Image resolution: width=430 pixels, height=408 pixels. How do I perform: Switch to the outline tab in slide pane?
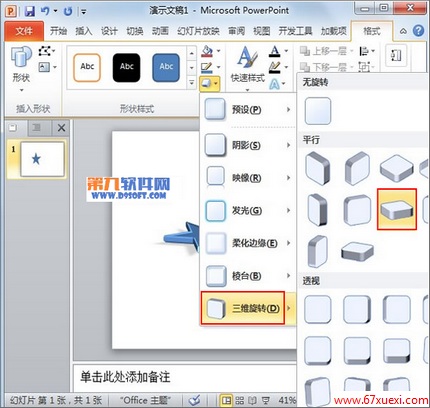point(37,127)
